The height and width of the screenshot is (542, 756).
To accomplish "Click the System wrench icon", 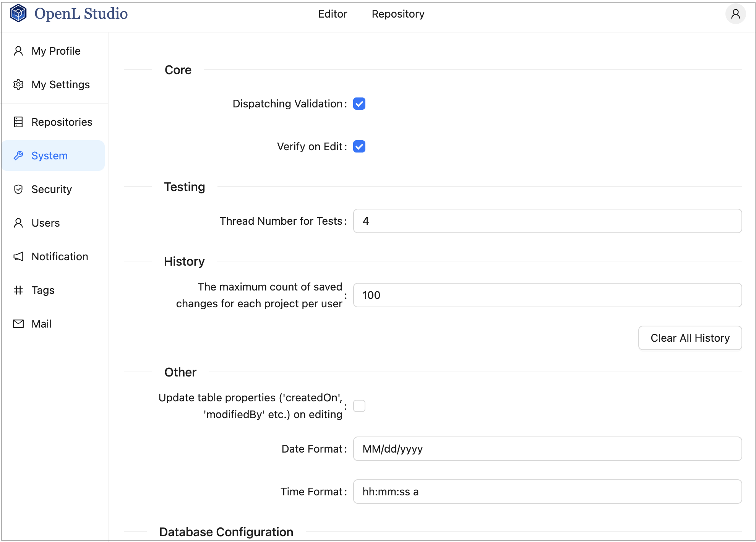I will [x=18, y=156].
